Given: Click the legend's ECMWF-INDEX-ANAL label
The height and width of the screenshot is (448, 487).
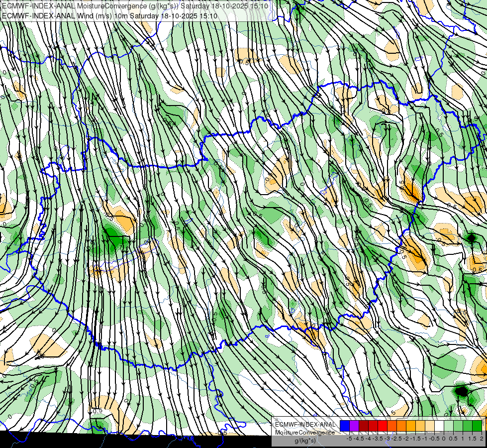Looking at the screenshot, I should click(305, 425).
